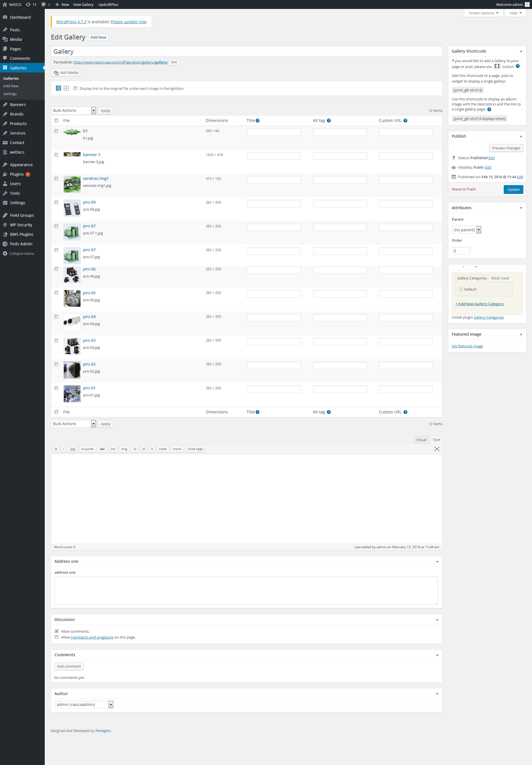Open the Bulk Actions dropdown
Viewport: 532px width, 765px height.
pyautogui.click(x=73, y=110)
